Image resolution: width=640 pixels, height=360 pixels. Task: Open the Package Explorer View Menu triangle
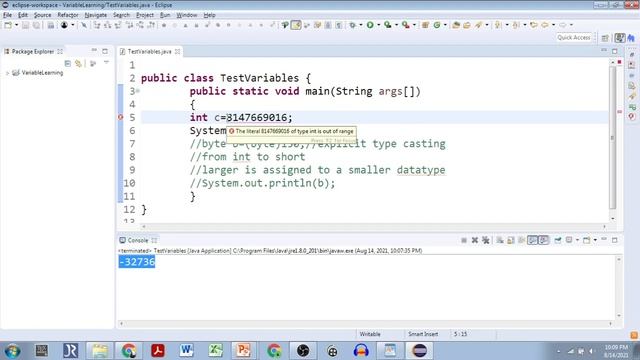106,63
